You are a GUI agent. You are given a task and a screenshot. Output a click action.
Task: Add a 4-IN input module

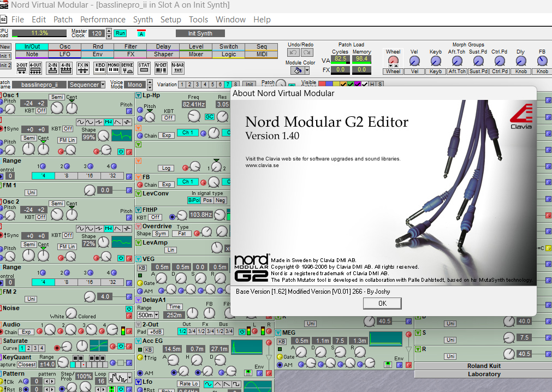(66, 68)
